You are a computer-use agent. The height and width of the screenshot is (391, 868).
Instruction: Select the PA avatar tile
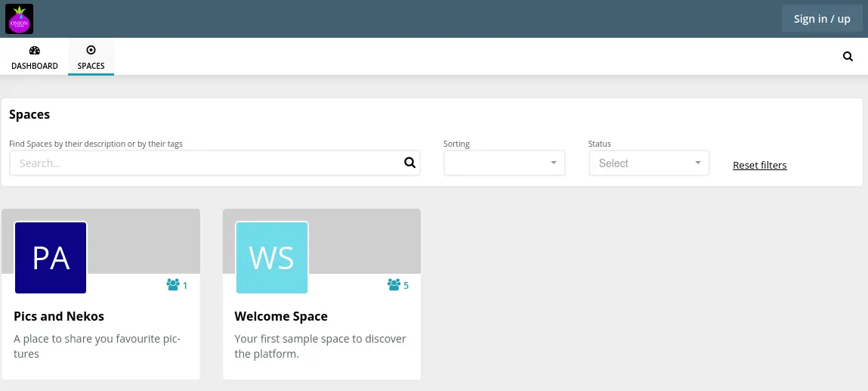(x=51, y=258)
